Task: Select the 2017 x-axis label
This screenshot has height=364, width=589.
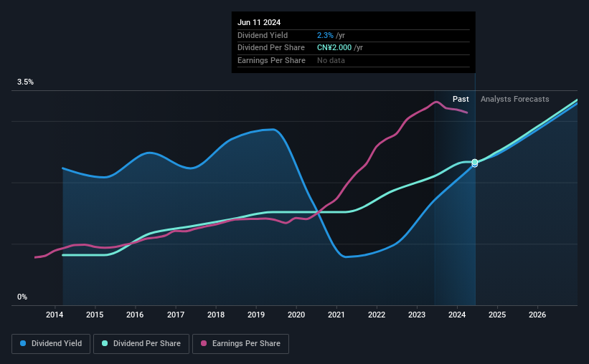Action: pos(176,315)
